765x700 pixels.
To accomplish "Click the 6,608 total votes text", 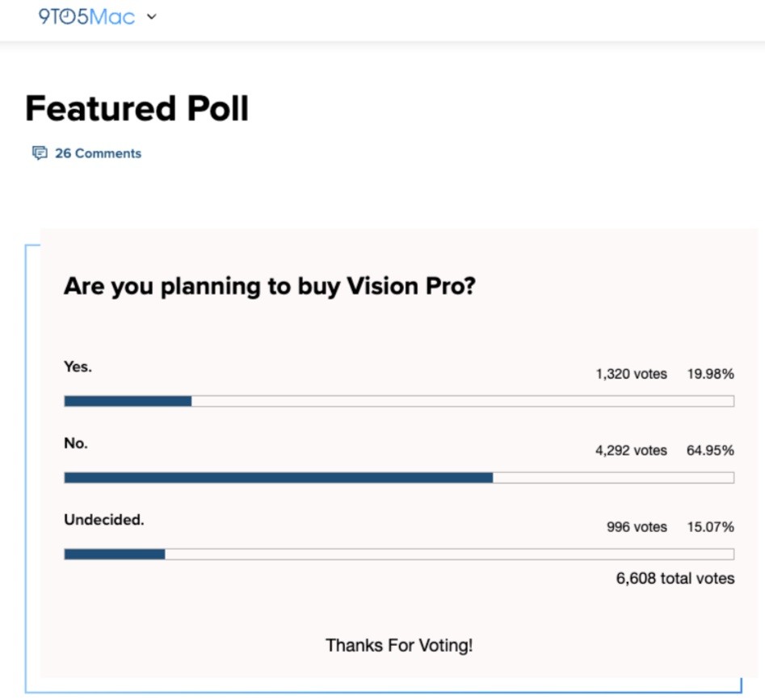I will [x=675, y=578].
